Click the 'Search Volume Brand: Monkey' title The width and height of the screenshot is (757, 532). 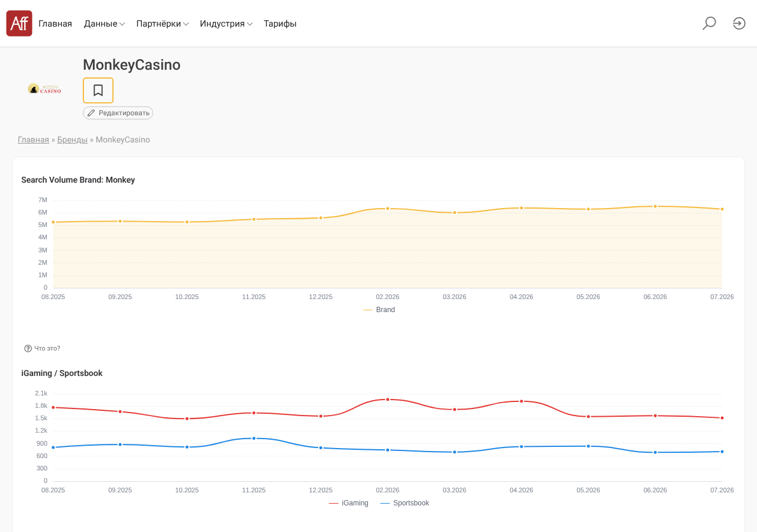tap(78, 180)
